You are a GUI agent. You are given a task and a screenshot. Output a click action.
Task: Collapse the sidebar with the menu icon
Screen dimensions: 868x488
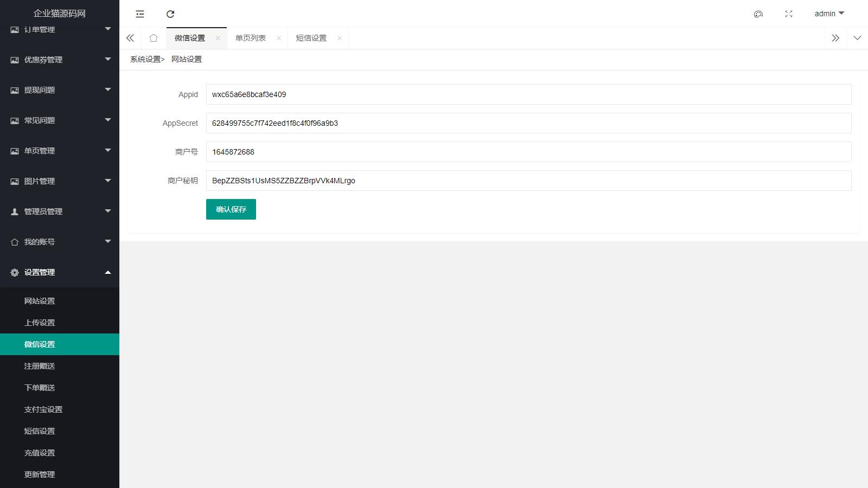click(140, 14)
